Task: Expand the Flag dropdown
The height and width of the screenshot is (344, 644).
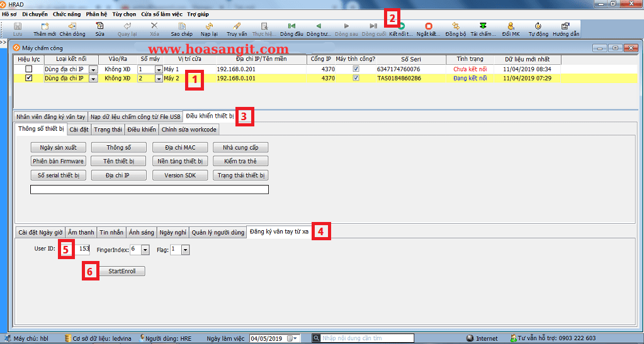Action: pyautogui.click(x=185, y=250)
